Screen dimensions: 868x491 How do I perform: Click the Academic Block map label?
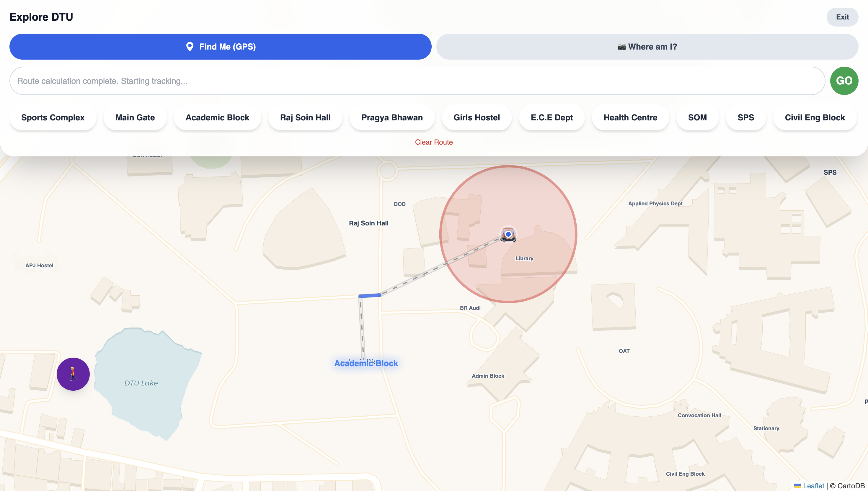pos(366,363)
